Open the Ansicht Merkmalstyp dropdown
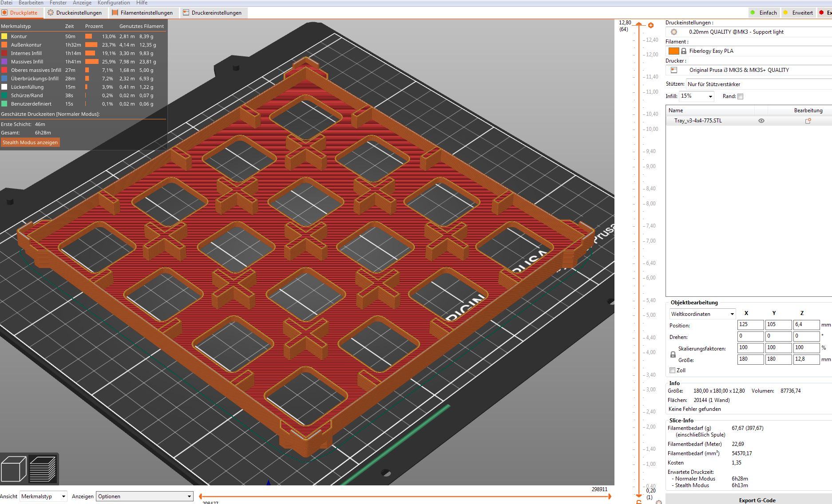The width and height of the screenshot is (832, 504). (44, 496)
